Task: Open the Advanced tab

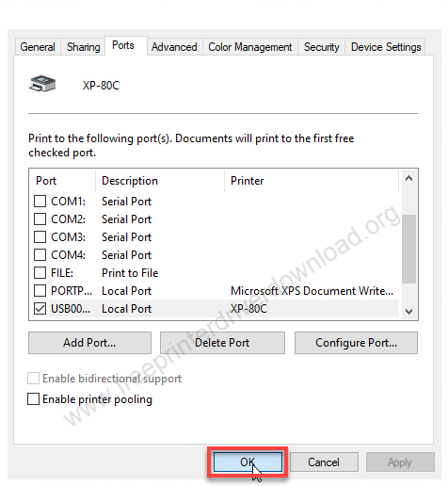Action: coord(174,47)
